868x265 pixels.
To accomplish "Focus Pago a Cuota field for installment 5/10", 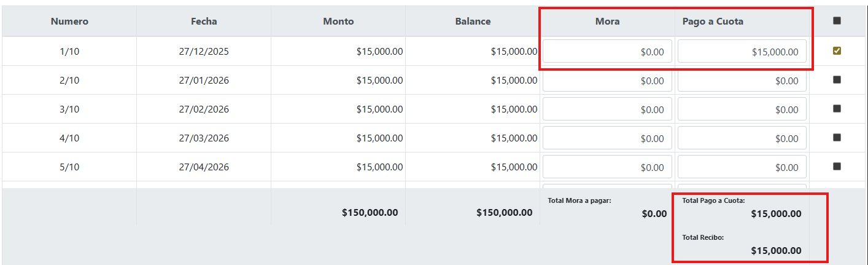I will pyautogui.click(x=742, y=167).
